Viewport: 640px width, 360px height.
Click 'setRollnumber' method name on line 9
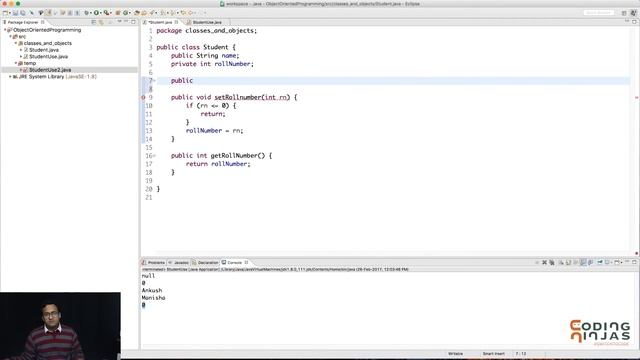coord(238,97)
